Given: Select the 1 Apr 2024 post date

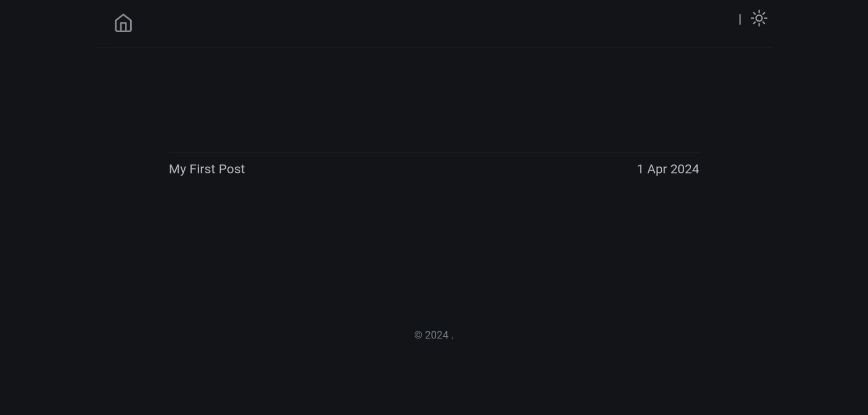Looking at the screenshot, I should tap(668, 169).
